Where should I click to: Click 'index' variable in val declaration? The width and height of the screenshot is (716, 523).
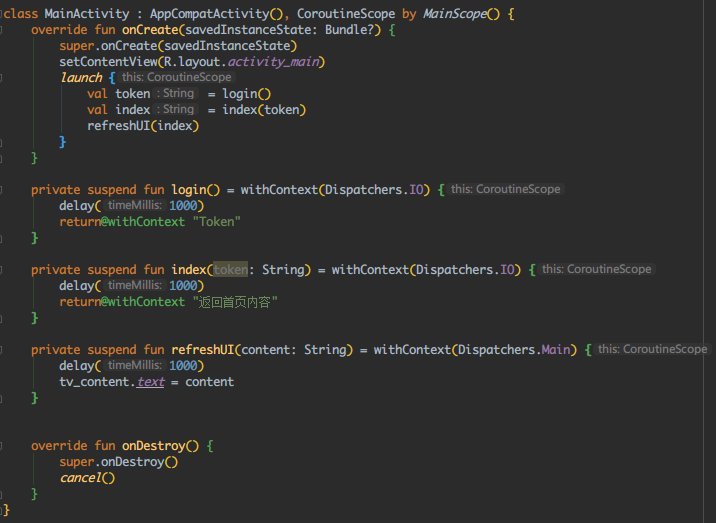tap(133, 110)
